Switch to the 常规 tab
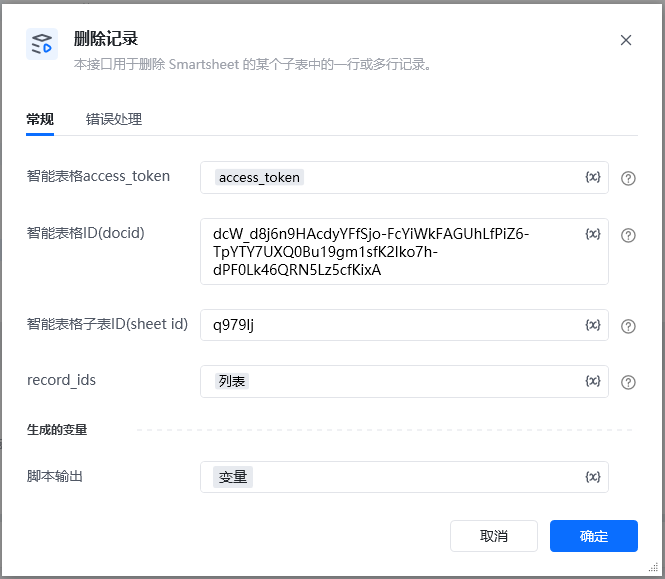665x579 pixels. pos(40,119)
